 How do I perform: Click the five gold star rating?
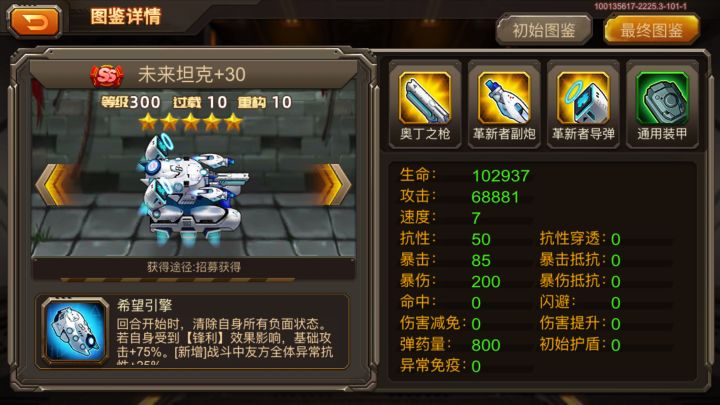pyautogui.click(x=191, y=122)
